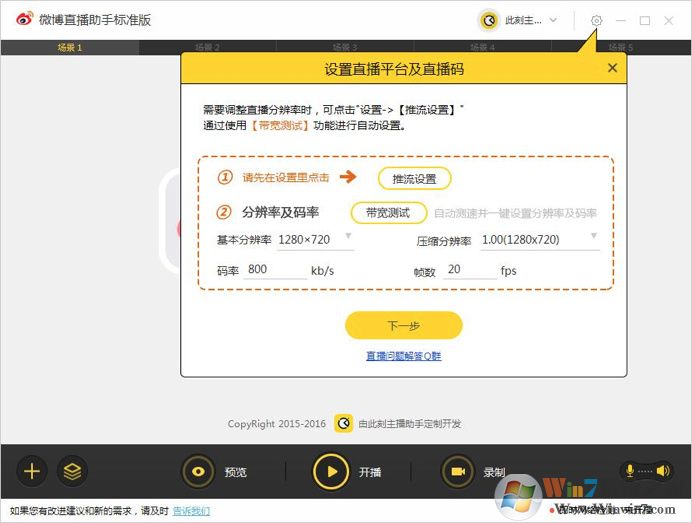Viewport: 692px width, 523px height.
Task: Mute the speaker volume icon
Action: click(660, 471)
